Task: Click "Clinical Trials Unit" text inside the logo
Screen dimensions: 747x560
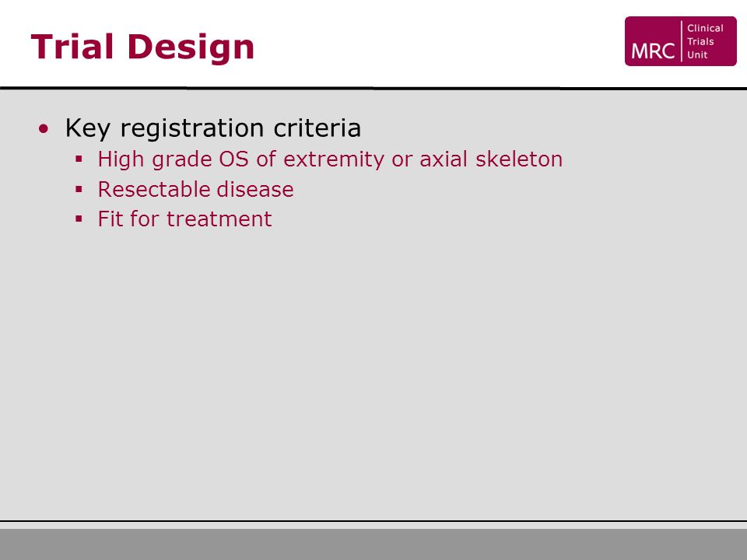Action: (705, 41)
